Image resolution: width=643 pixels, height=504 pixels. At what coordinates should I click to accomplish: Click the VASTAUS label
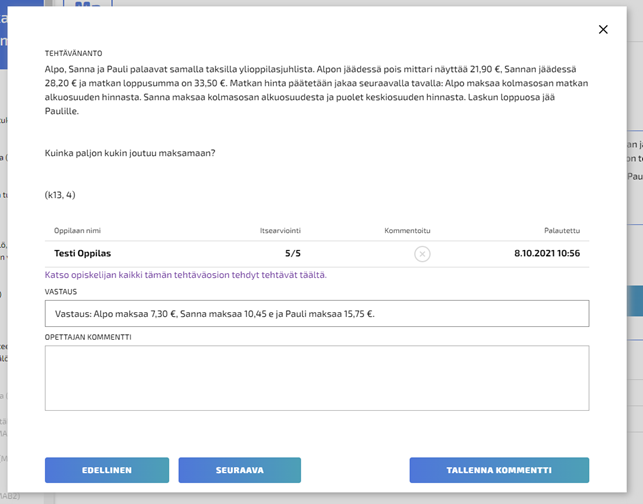[x=61, y=292]
